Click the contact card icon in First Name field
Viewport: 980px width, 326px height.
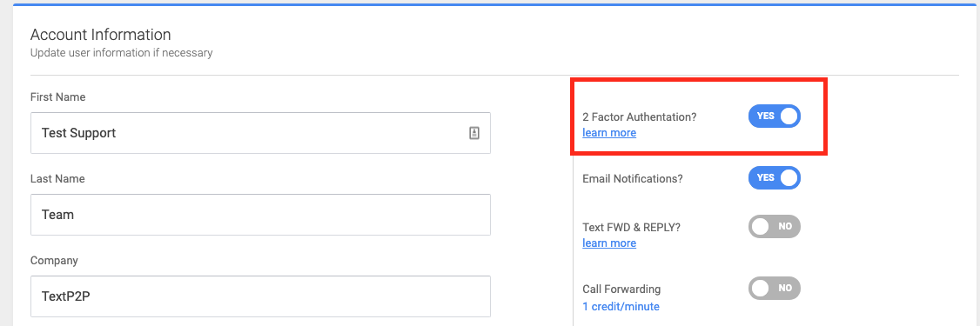pyautogui.click(x=473, y=133)
